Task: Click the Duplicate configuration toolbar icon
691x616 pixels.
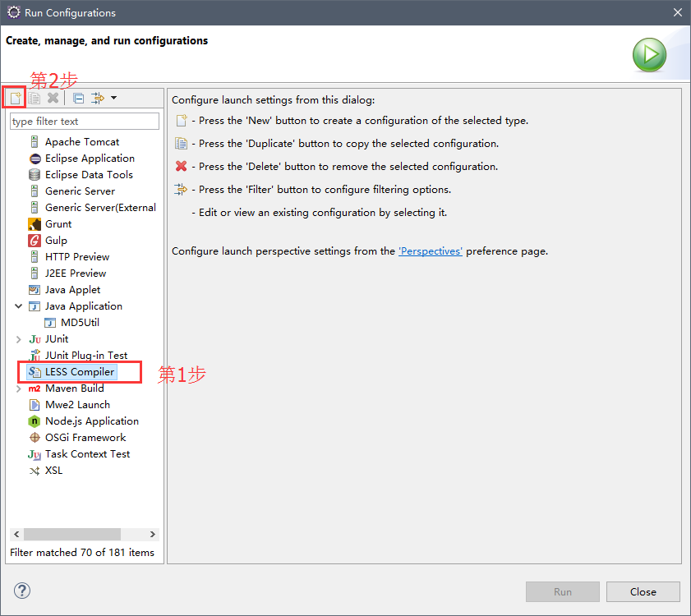Action: (x=35, y=98)
